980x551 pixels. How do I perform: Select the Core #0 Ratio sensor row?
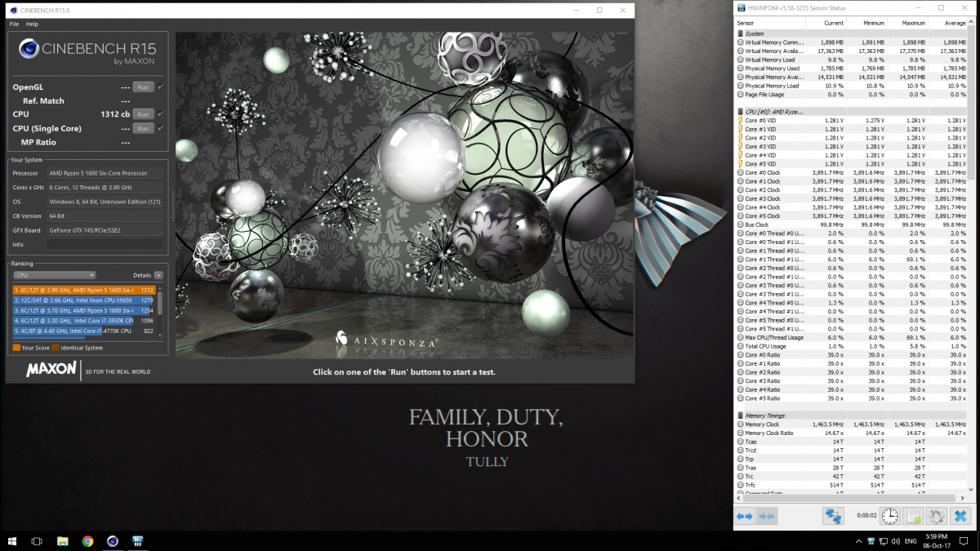click(x=851, y=354)
